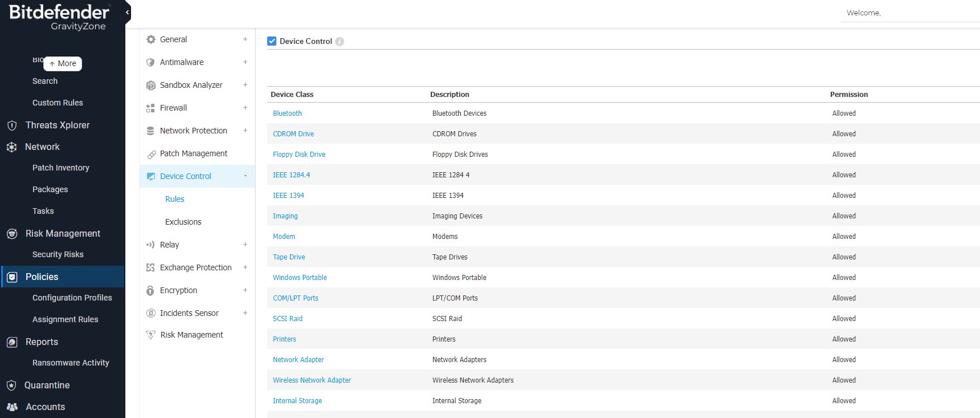980x418 pixels.
Task: Click the Device Control info icon
Action: pyautogui.click(x=340, y=42)
